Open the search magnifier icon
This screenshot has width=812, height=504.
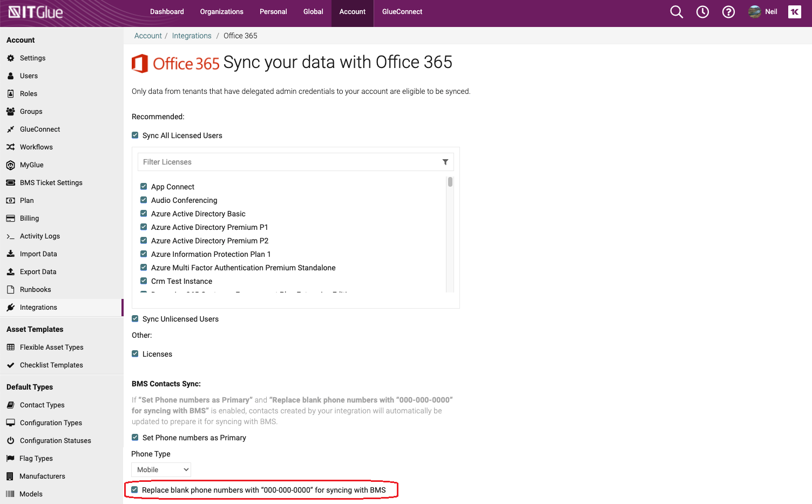click(x=676, y=12)
